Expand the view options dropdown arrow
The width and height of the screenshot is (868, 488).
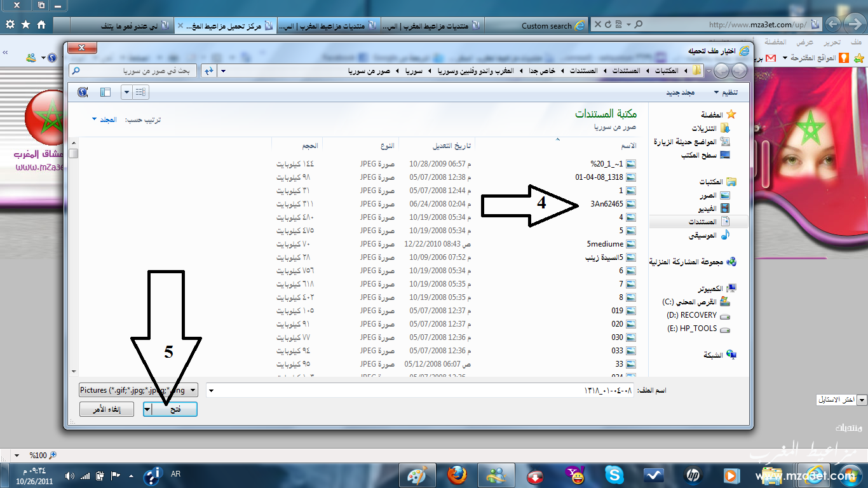pyautogui.click(x=126, y=92)
